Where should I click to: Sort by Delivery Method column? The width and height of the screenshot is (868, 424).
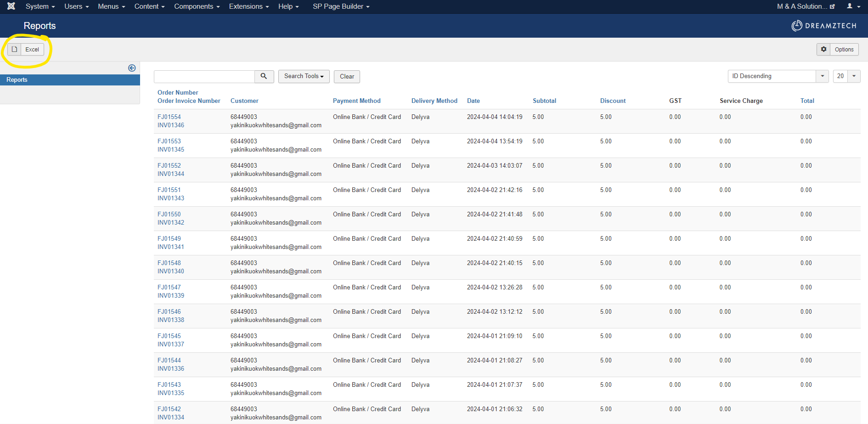coord(434,101)
